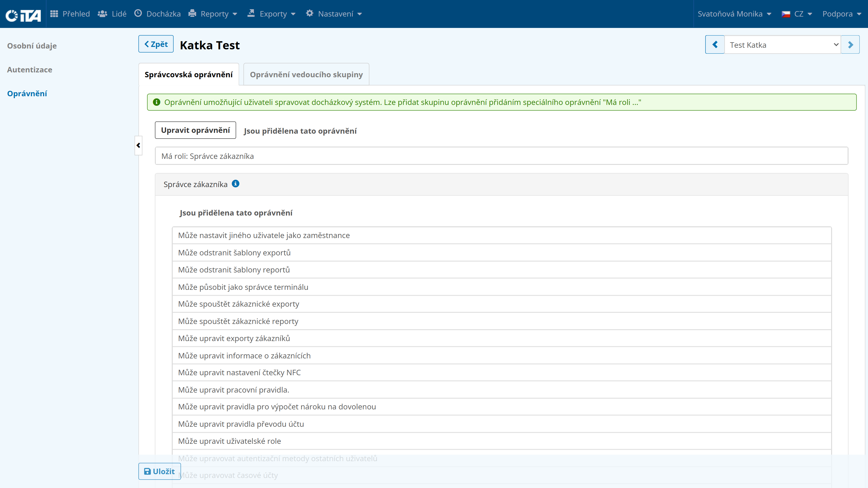
Task: Select row 'Může spouštět zákaznické exporty'
Action: click(x=502, y=304)
